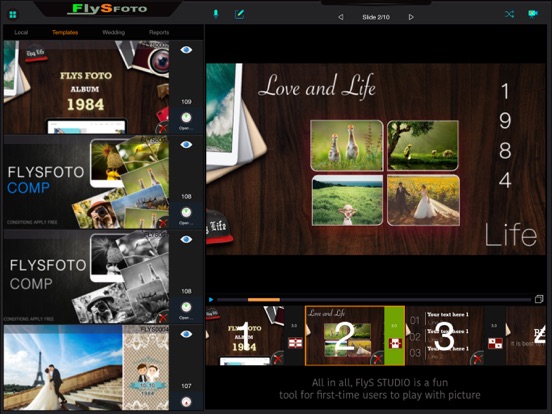
Task: Click Open button of blue FLYSFOTO COMP template
Action: click(186, 215)
